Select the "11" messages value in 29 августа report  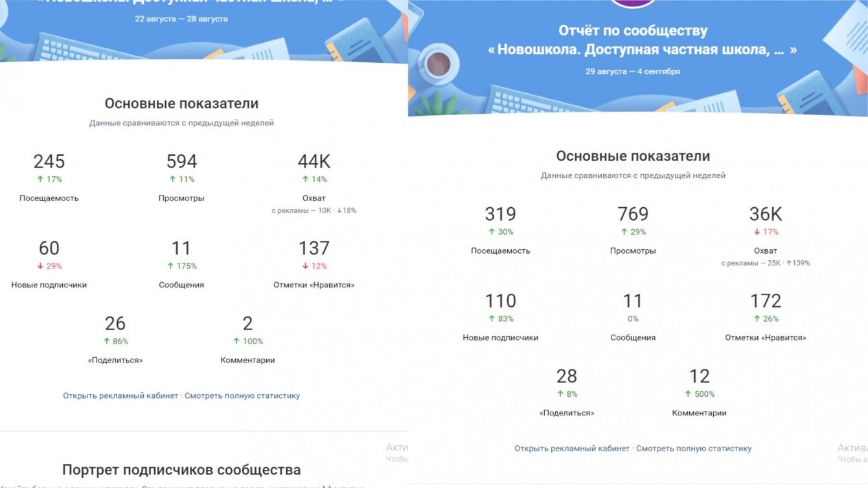(633, 300)
